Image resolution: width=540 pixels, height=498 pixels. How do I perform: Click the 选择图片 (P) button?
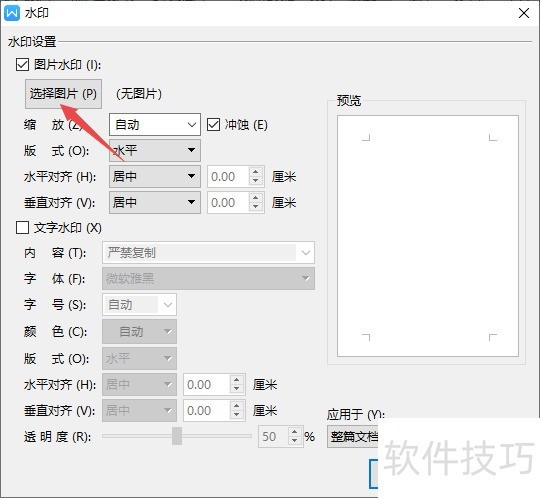63,94
